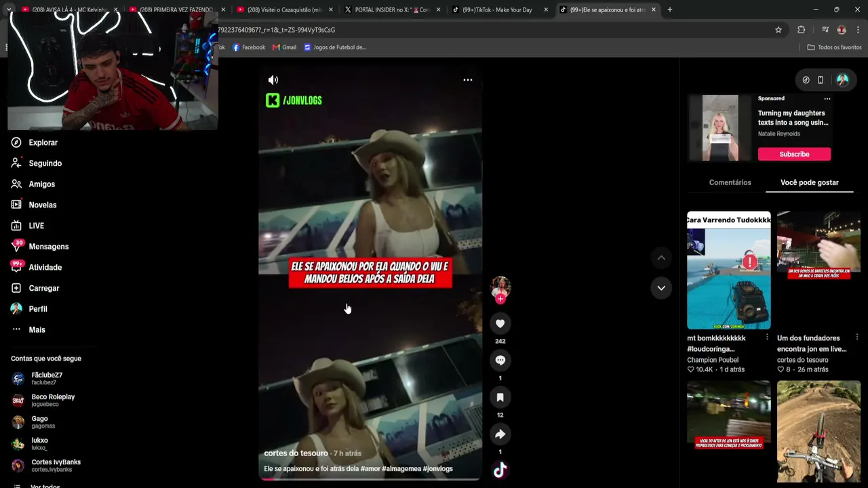The image size is (868, 488).
Task: Go to Seguindo in the sidebar
Action: (37, 163)
